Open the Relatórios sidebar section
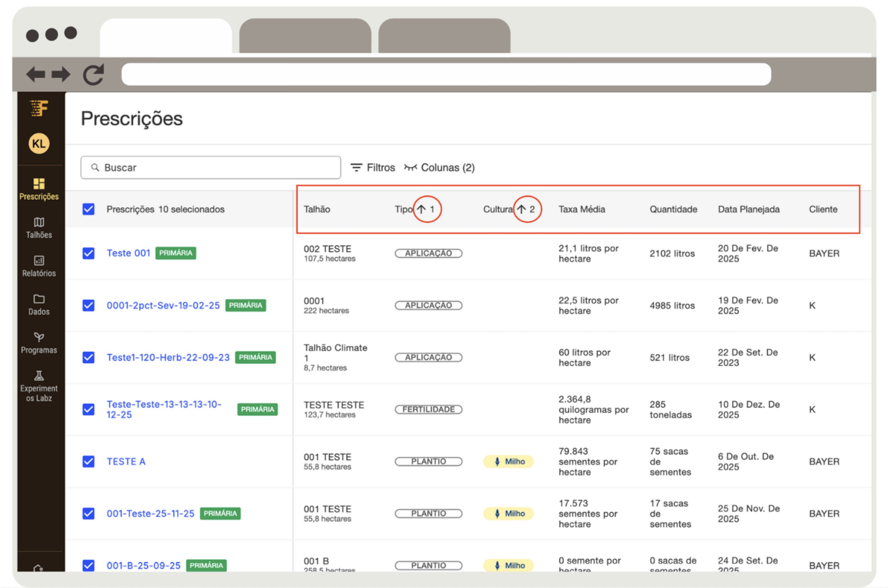The height and width of the screenshot is (588, 888). 39,266
